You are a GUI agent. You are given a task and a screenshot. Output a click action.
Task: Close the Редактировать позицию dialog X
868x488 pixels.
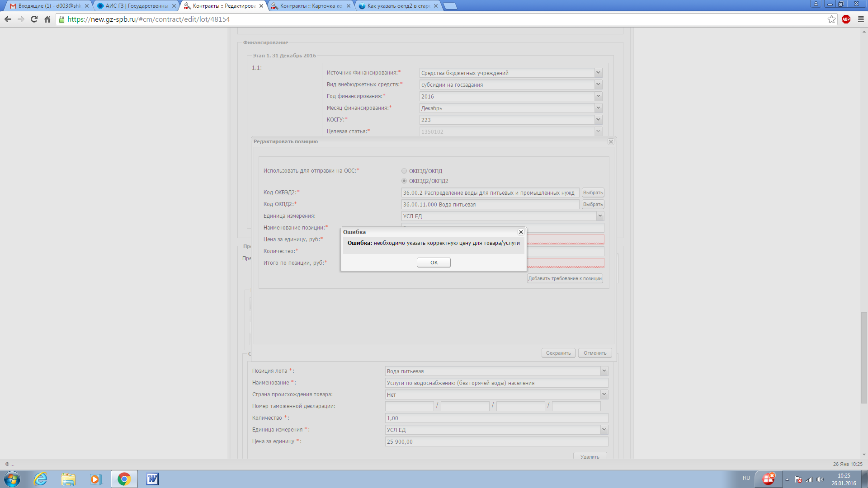tap(611, 141)
